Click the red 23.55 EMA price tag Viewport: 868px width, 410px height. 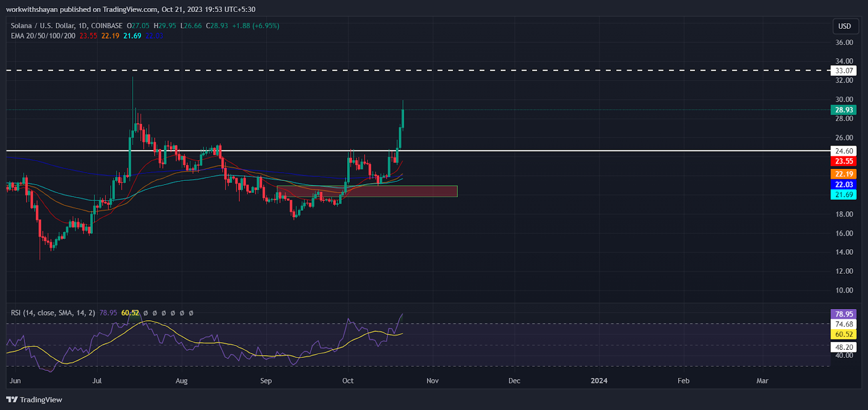tap(844, 161)
